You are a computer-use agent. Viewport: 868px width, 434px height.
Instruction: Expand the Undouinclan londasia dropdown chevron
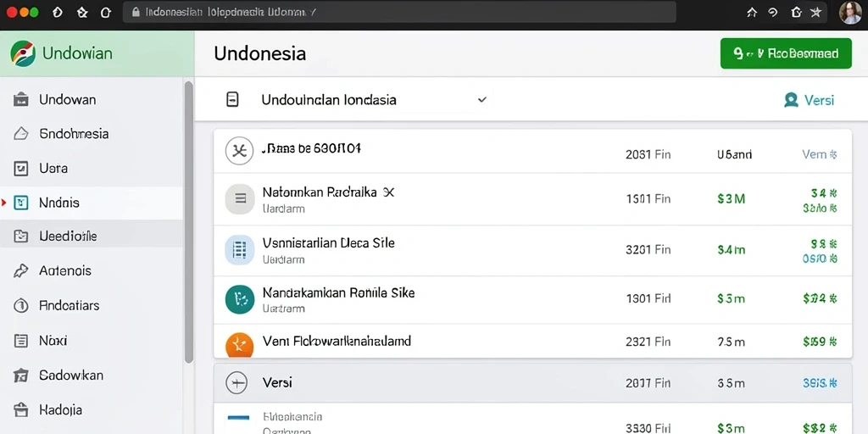pyautogui.click(x=482, y=100)
